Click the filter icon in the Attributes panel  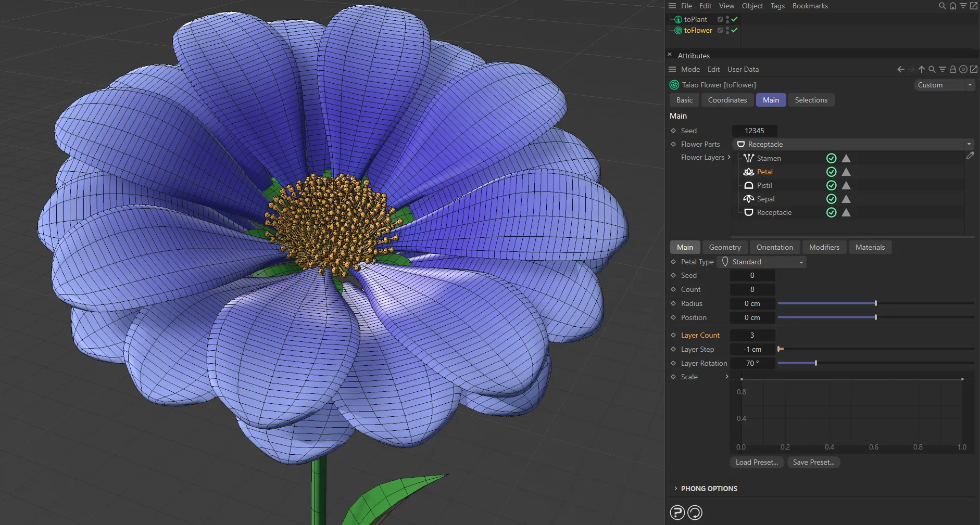(943, 69)
